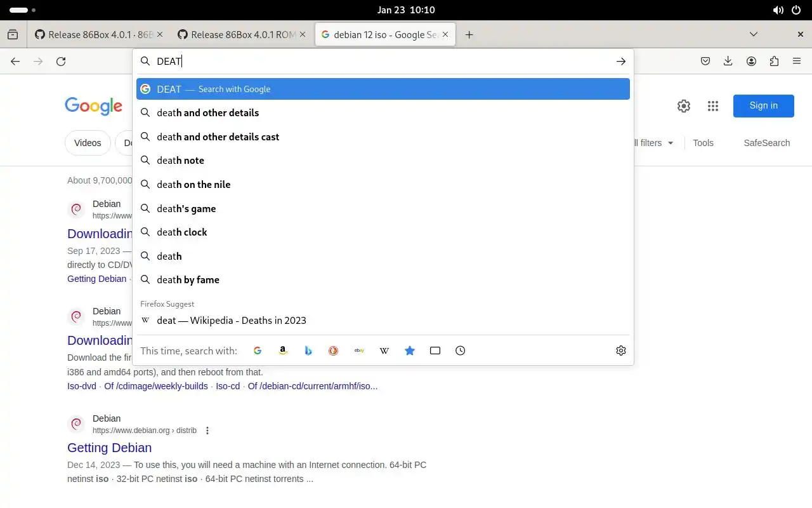Open SafeSearch settings
Screen dimensions: 812x508
(x=767, y=143)
